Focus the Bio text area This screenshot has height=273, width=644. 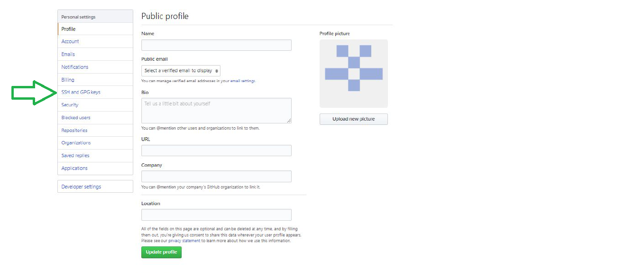[x=216, y=111]
